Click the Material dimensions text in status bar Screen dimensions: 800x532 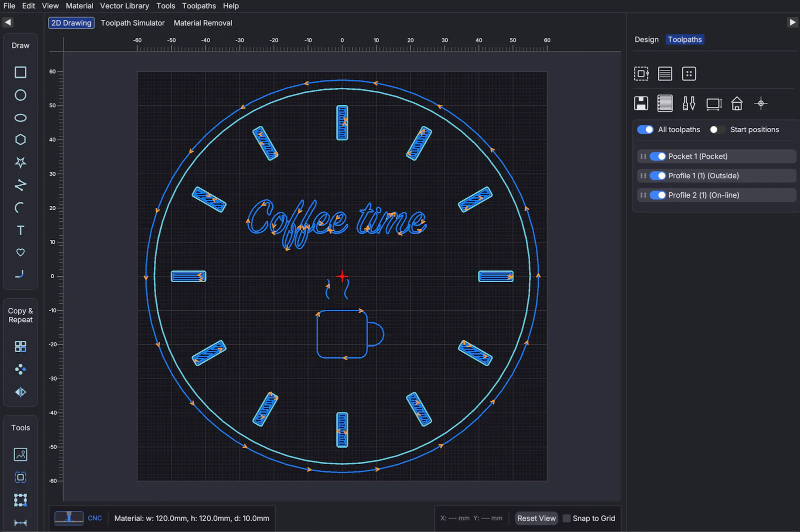(x=192, y=519)
